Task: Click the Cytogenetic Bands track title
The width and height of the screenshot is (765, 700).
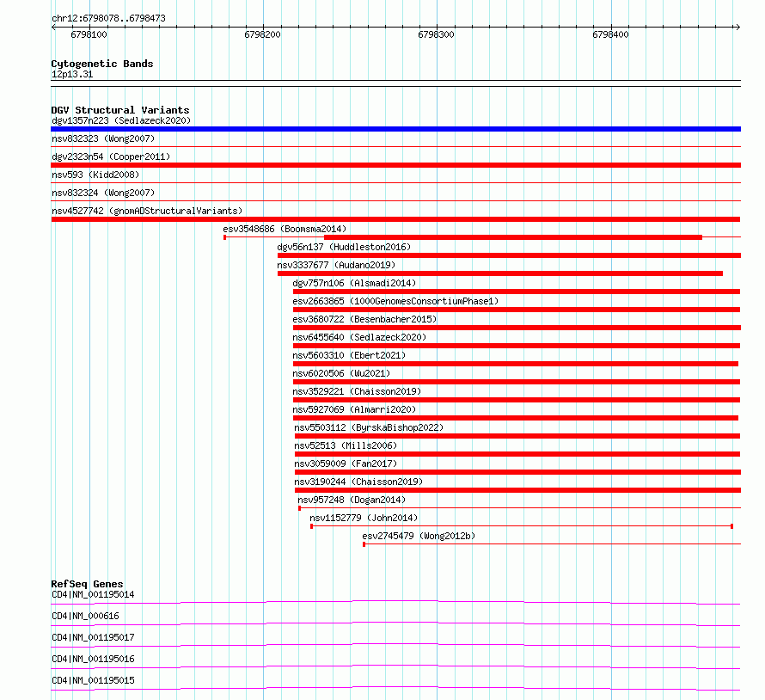Action: (102, 64)
